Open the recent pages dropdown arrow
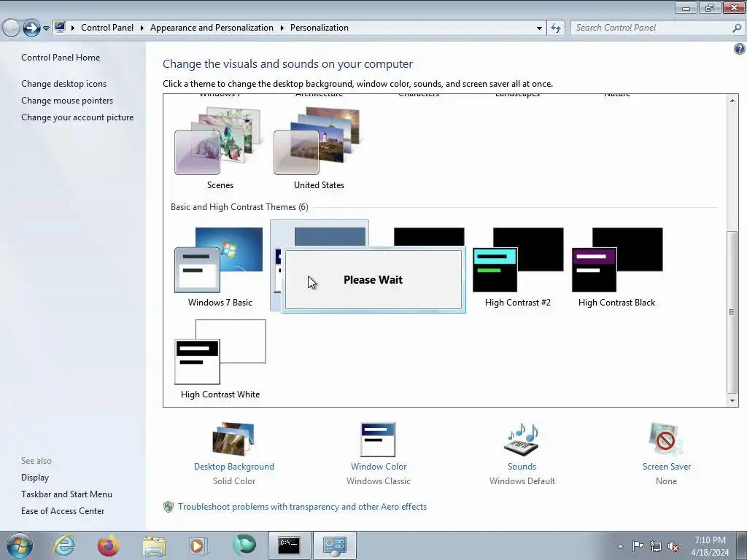The width and height of the screenshot is (747, 560). 46,28
